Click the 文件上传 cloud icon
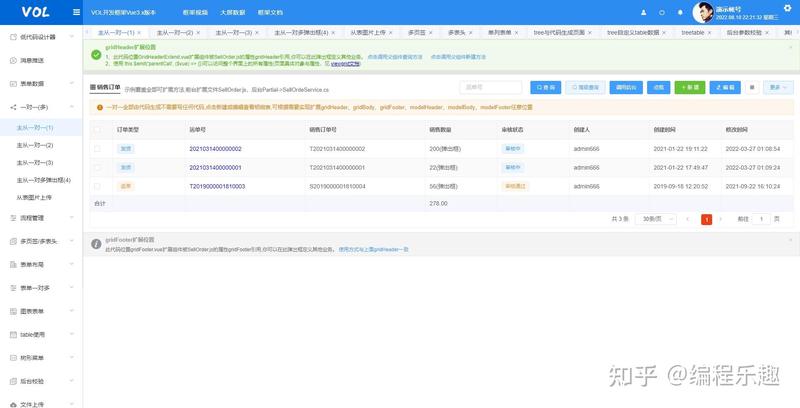This screenshot has width=800, height=408. (14, 404)
